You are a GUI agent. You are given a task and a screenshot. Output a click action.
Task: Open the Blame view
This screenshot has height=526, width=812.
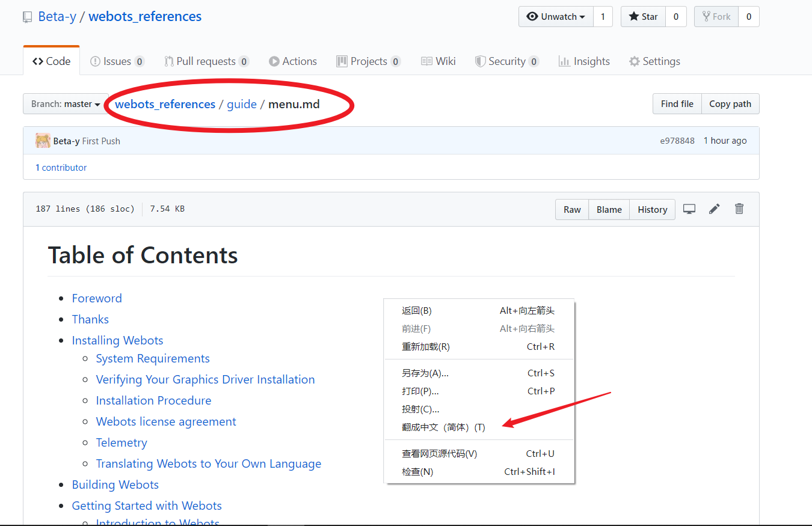pyautogui.click(x=609, y=209)
